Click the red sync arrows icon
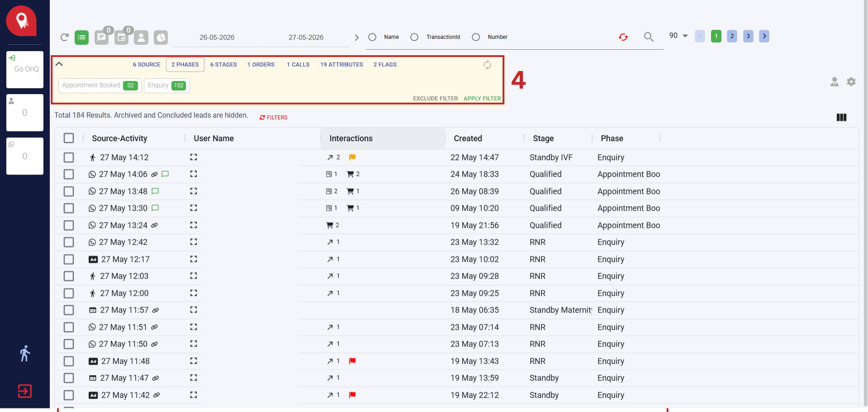868x412 pixels. [x=623, y=37]
